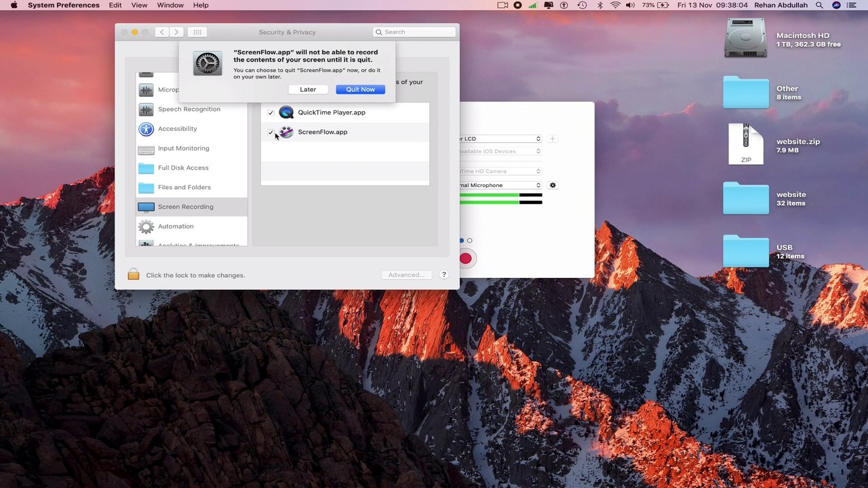
Task: Open the Help menu
Action: 201,5
